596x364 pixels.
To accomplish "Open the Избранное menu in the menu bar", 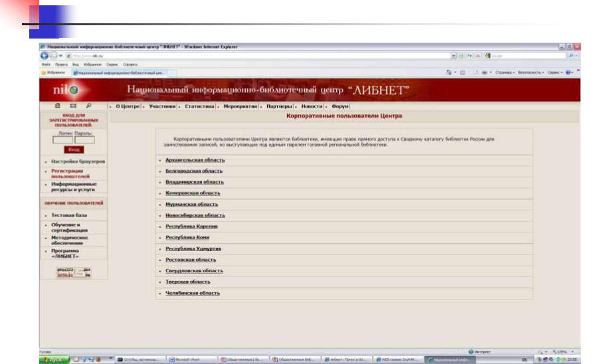I will (92, 64).
